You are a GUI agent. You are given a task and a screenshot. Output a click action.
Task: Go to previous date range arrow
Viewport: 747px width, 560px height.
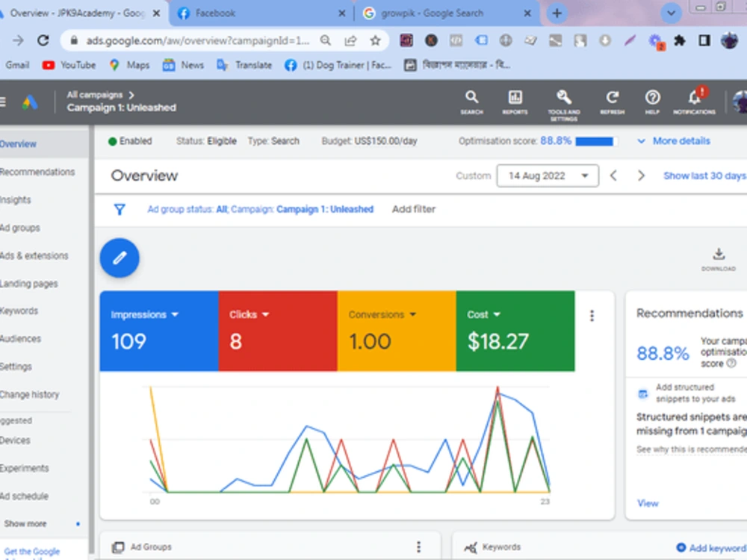(x=613, y=175)
